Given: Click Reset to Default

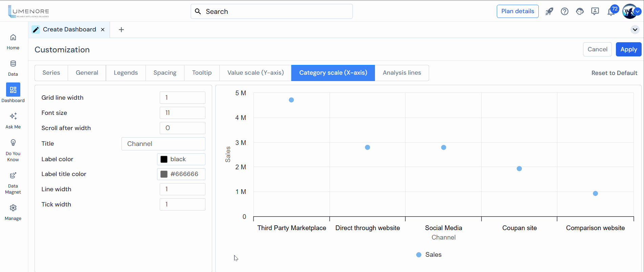Looking at the screenshot, I should [x=614, y=73].
